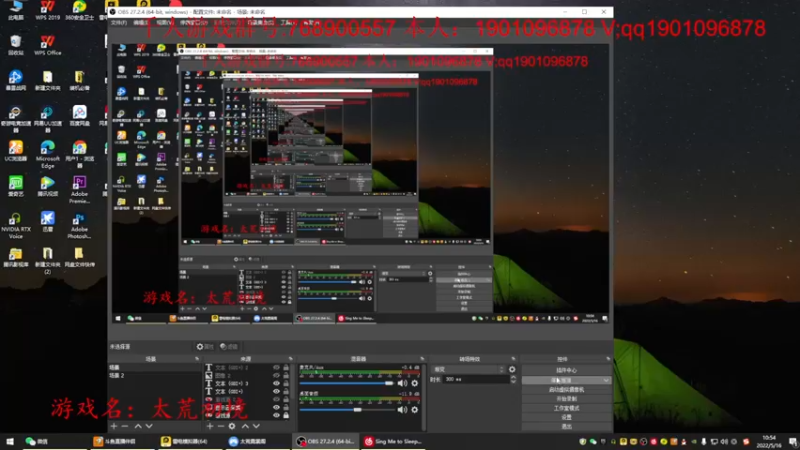Remove selected source with the minus icon
The height and width of the screenshot is (450, 800).
click(x=221, y=426)
